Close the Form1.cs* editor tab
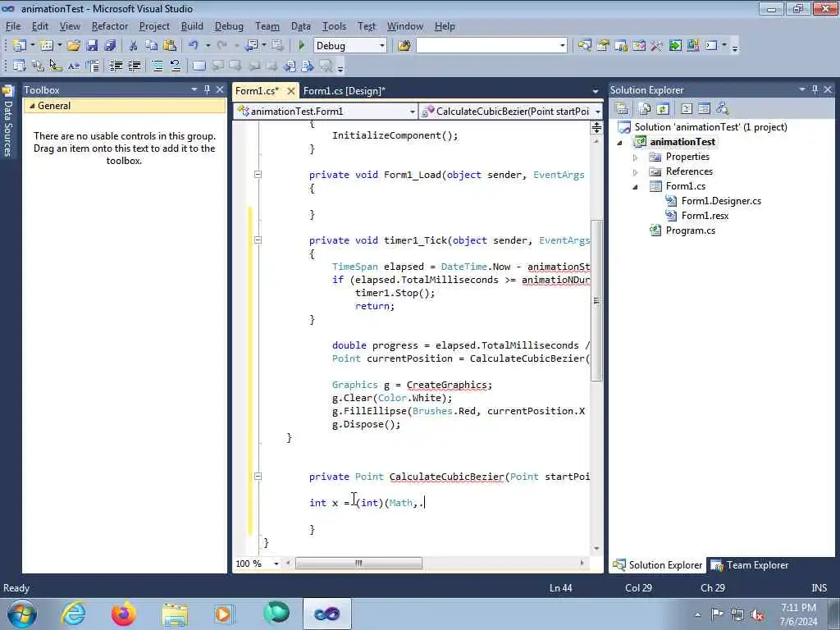This screenshot has height=630, width=840. coord(291,91)
